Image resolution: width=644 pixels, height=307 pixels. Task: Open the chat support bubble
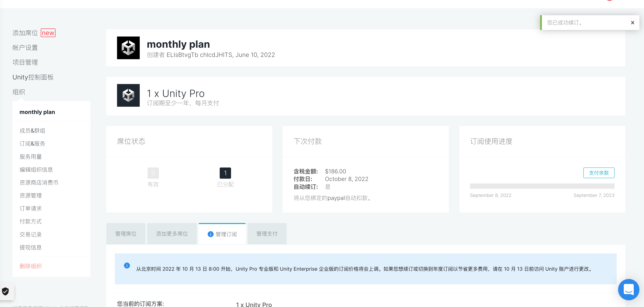(629, 289)
